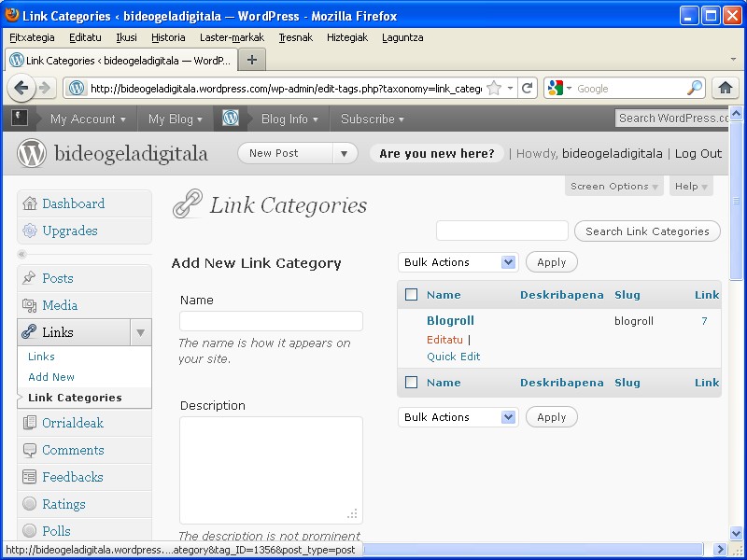Open the My Account dropdown menu

click(x=88, y=119)
